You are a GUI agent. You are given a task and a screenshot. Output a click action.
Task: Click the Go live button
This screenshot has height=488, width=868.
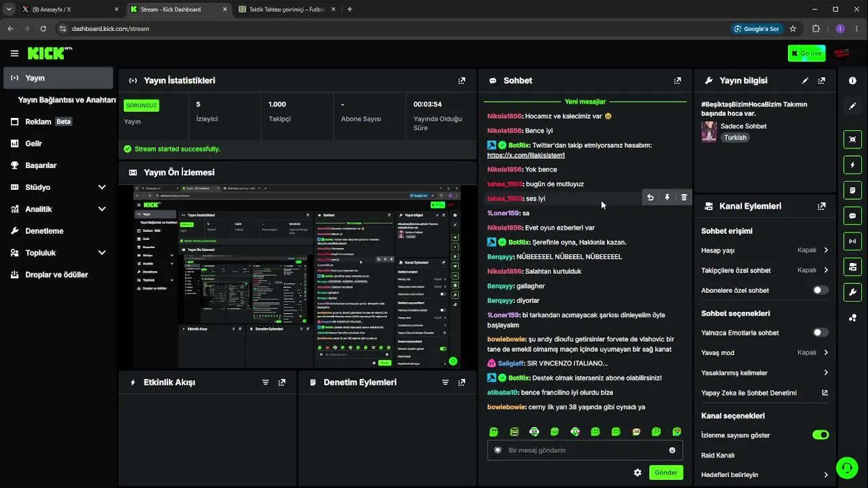(x=806, y=54)
